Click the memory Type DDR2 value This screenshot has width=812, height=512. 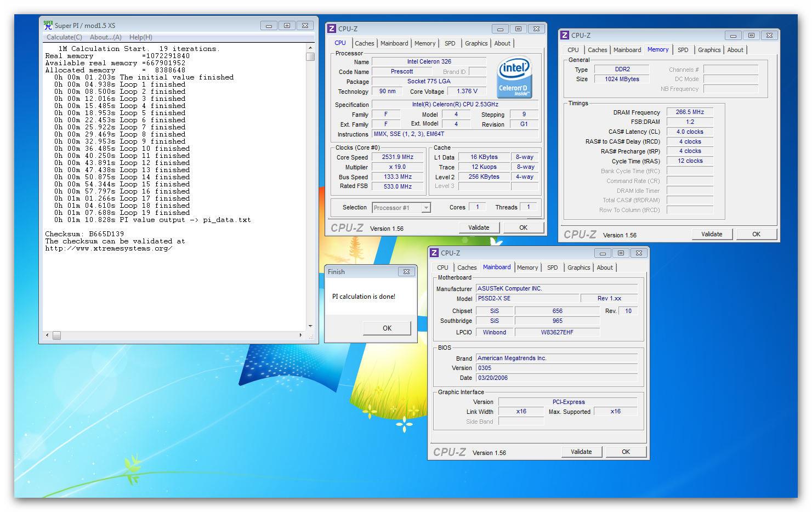[x=622, y=69]
